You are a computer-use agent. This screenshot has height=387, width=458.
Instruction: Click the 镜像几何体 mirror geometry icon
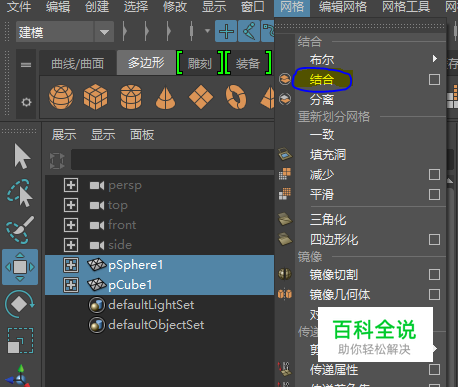click(x=285, y=294)
